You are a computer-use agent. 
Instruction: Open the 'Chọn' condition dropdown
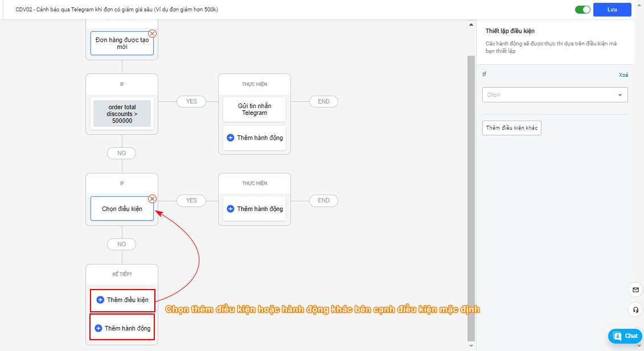[x=549, y=95]
